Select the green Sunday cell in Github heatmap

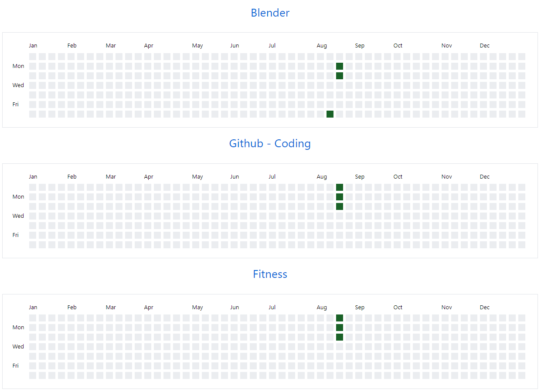(340, 187)
